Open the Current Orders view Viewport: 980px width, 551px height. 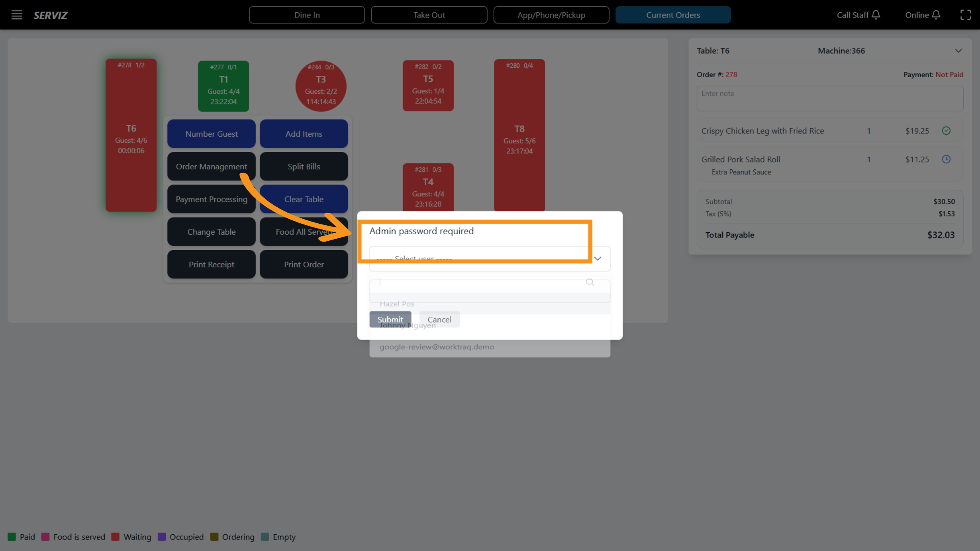pyautogui.click(x=673, y=15)
